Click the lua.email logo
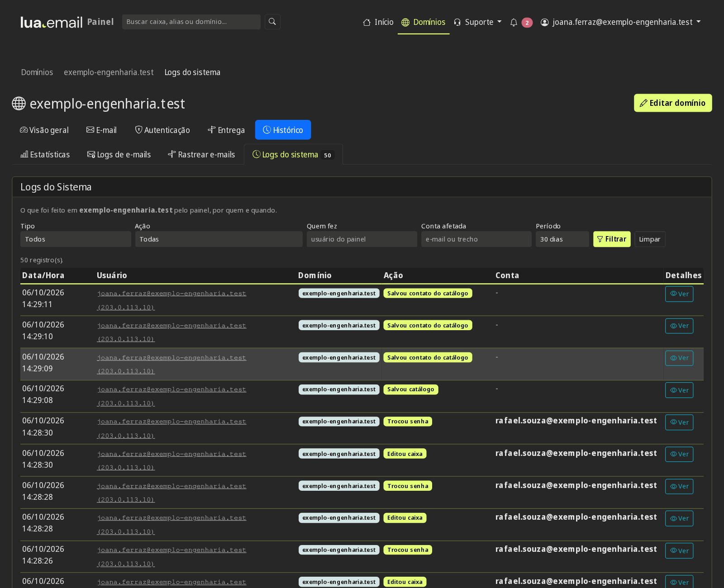Image resolution: width=724 pixels, height=588 pixels. (x=52, y=22)
